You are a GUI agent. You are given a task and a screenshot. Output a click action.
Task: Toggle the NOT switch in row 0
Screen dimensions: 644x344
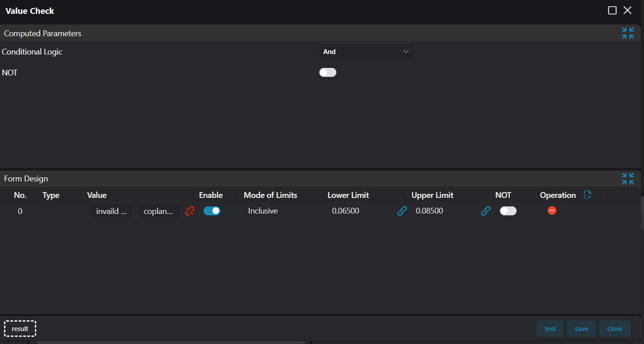pos(508,211)
